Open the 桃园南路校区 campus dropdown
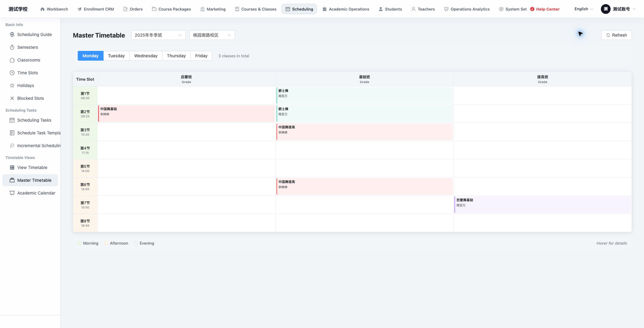The height and width of the screenshot is (328, 644). point(212,35)
